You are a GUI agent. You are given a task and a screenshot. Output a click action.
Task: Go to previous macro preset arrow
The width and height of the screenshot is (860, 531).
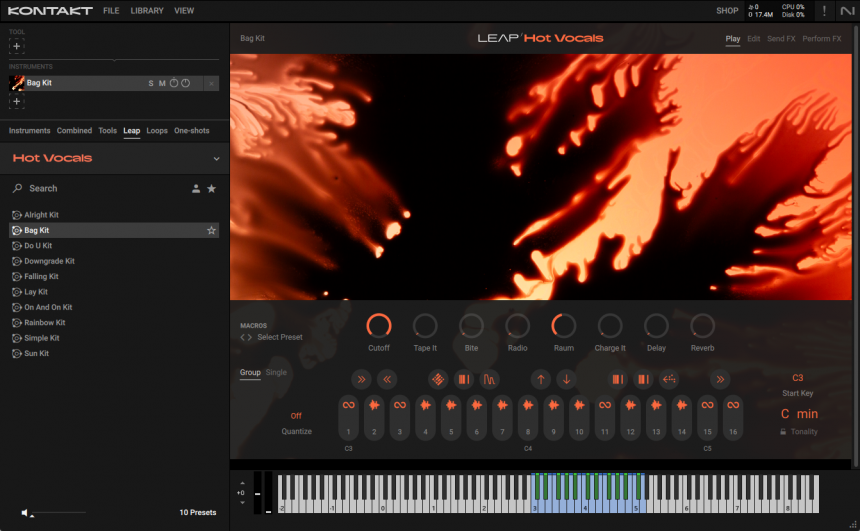(x=242, y=337)
